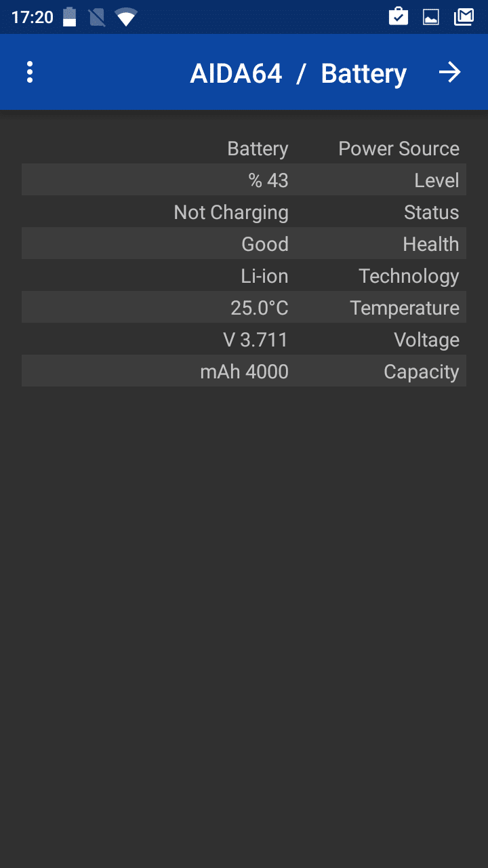488x868 pixels.
Task: Tap the image notification icon
Action: (431, 17)
